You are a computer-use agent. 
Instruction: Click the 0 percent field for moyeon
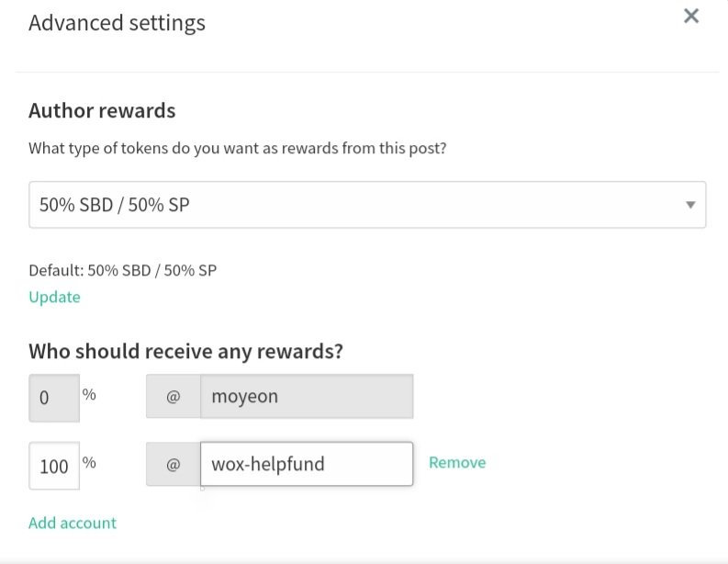[53, 398]
